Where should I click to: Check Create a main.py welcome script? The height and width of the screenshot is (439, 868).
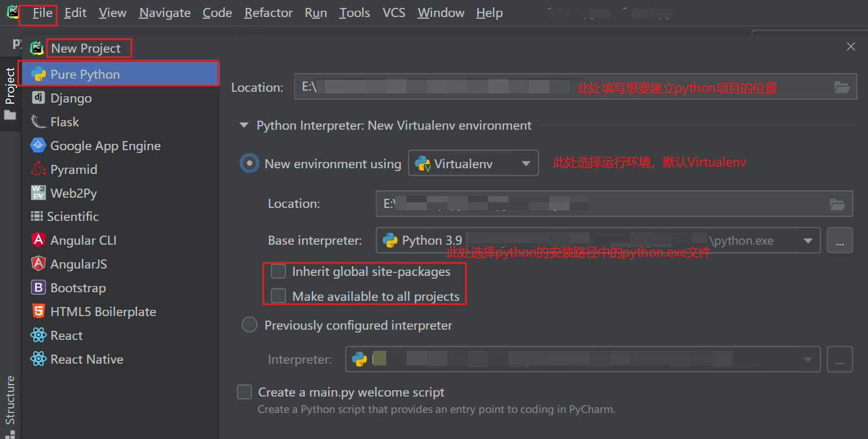[244, 392]
